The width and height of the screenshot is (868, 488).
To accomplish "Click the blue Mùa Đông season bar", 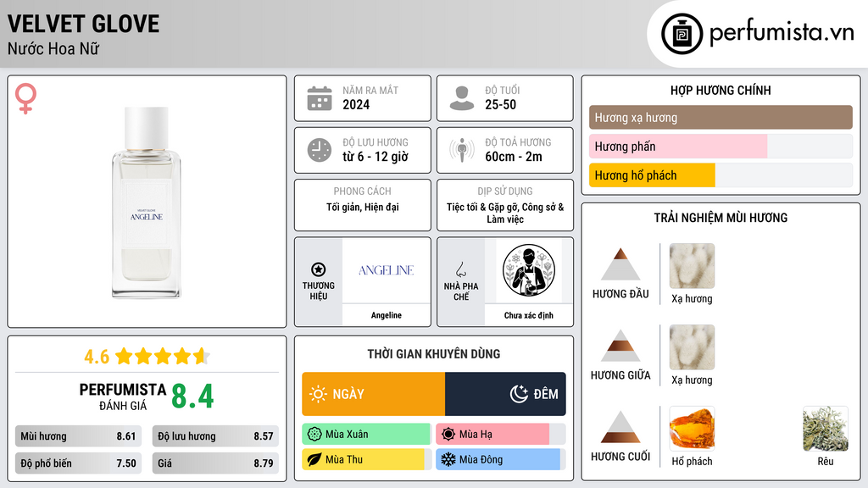I will pyautogui.click(x=498, y=459).
